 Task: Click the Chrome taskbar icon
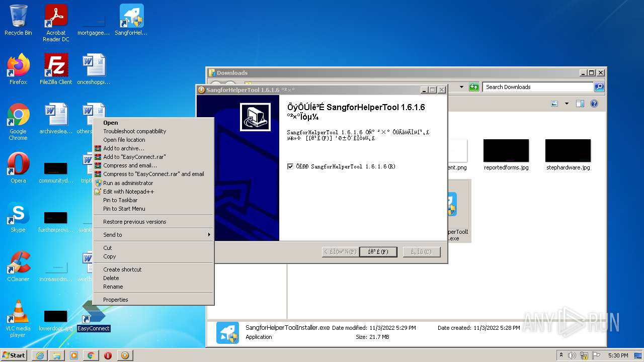[91, 355]
